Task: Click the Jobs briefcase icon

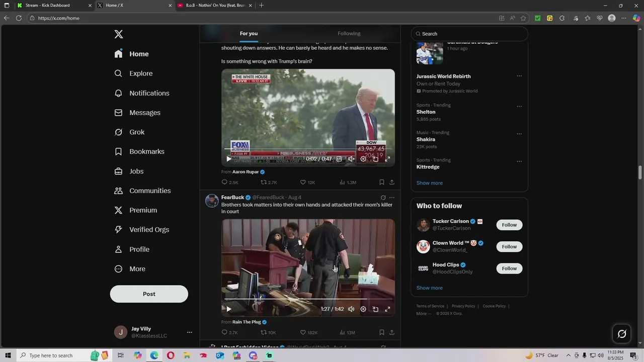Action: tap(119, 171)
